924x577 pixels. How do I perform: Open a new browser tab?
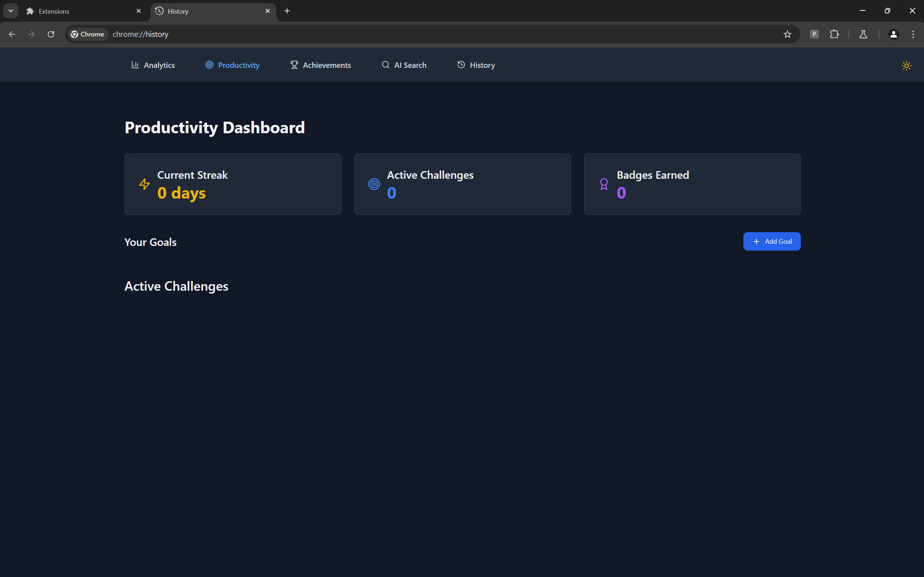coord(287,11)
